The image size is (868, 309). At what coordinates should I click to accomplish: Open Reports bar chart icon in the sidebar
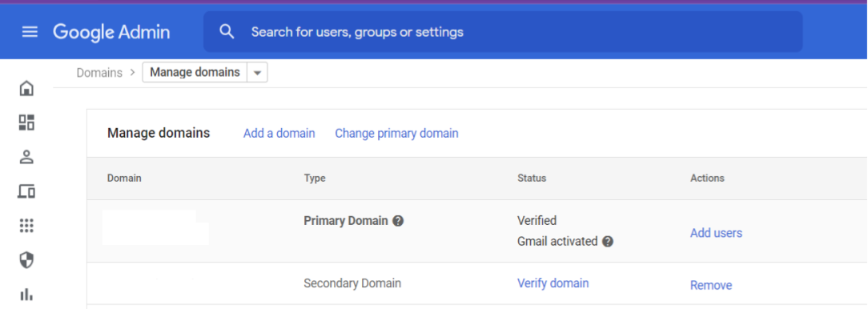click(26, 294)
